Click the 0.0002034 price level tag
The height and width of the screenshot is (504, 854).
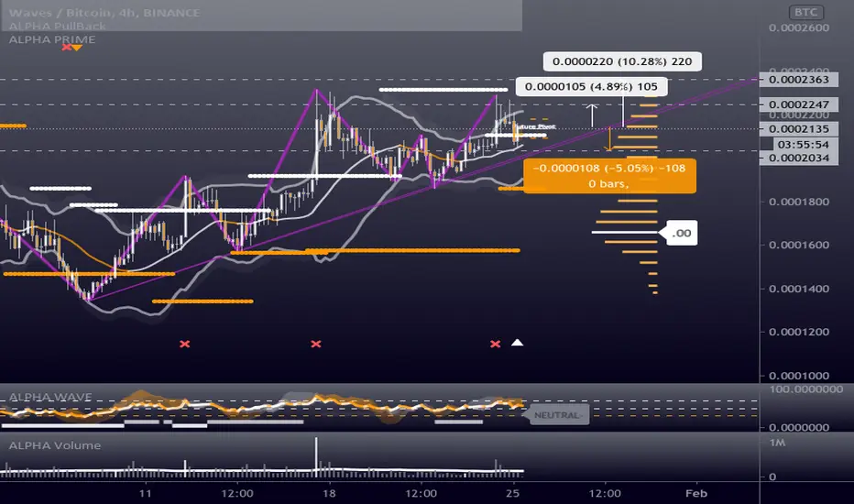(x=798, y=158)
